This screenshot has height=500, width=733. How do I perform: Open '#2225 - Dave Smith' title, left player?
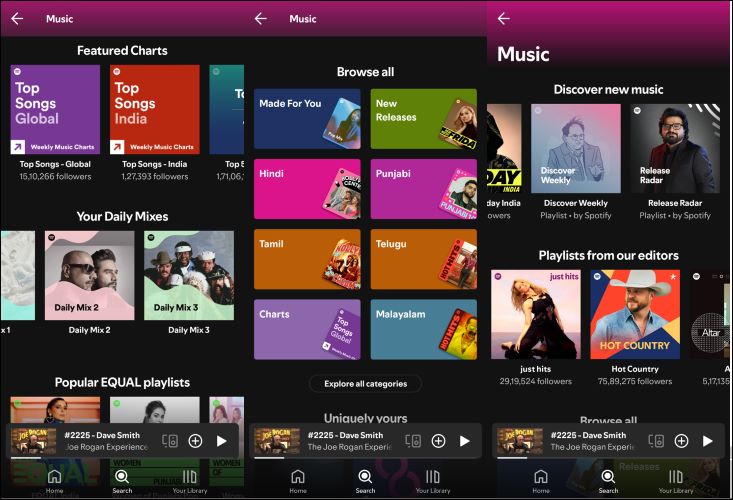click(x=102, y=435)
